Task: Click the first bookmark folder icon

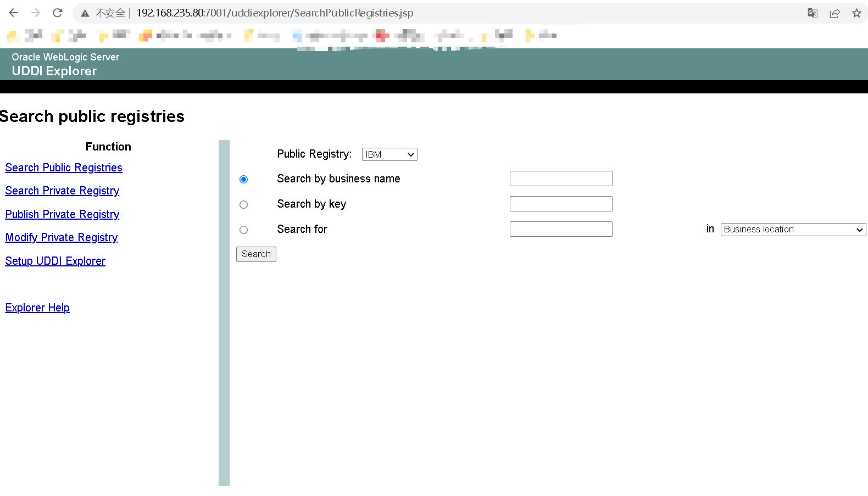Action: pyautogui.click(x=13, y=36)
